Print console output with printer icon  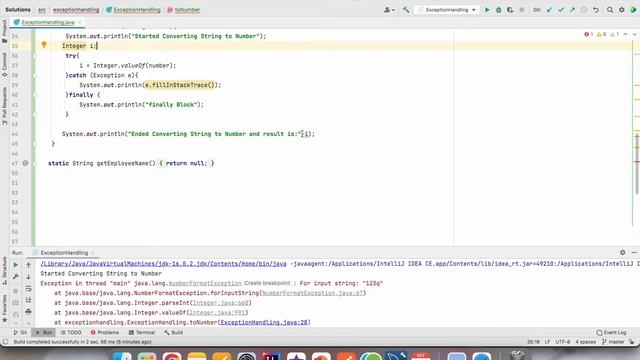(x=28, y=312)
